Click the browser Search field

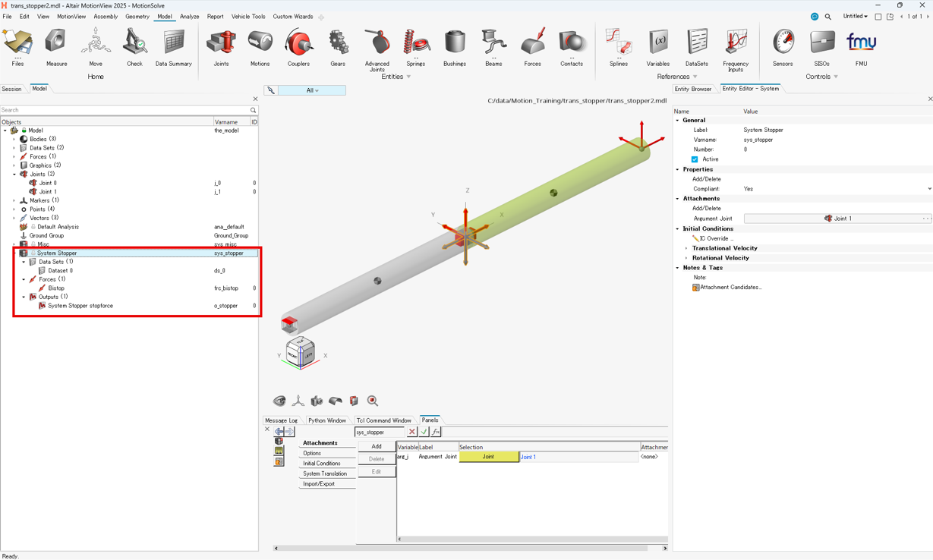125,111
